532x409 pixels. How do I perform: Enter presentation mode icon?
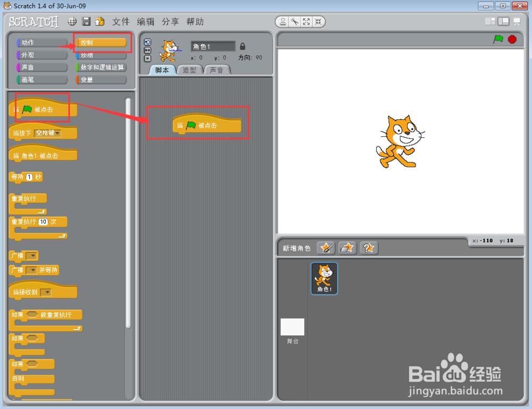[x=517, y=21]
